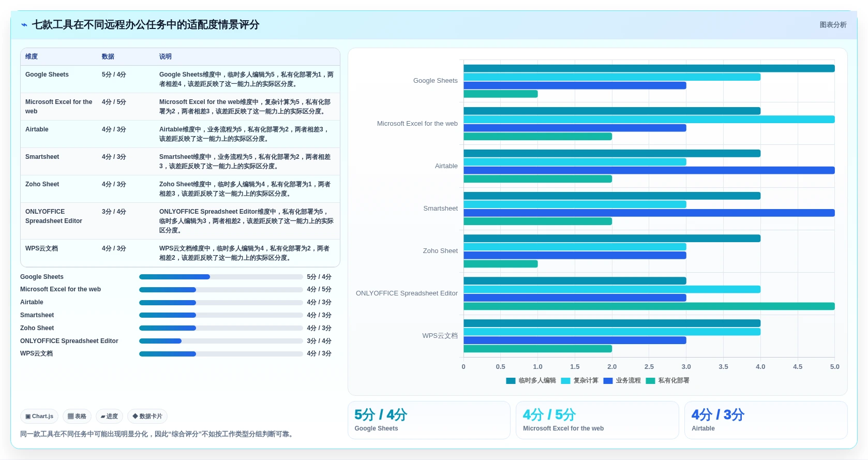Click Airtable 业务流程 chart bar

(x=649, y=170)
